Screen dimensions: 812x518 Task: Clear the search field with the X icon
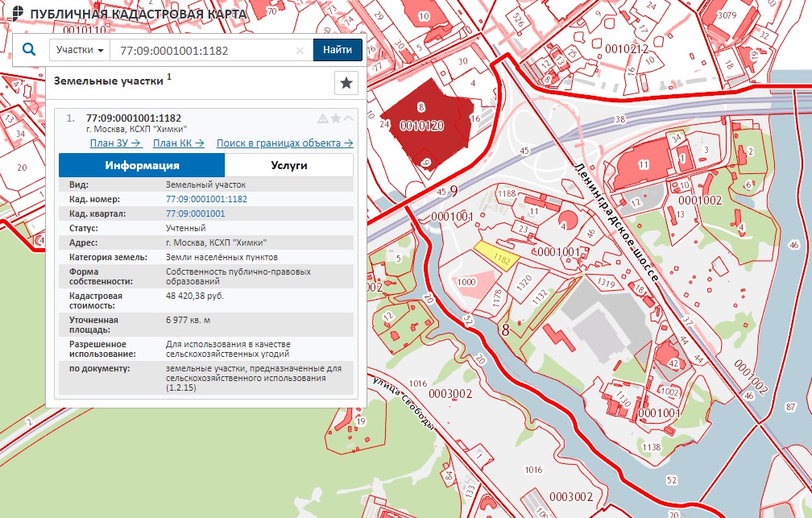click(300, 50)
